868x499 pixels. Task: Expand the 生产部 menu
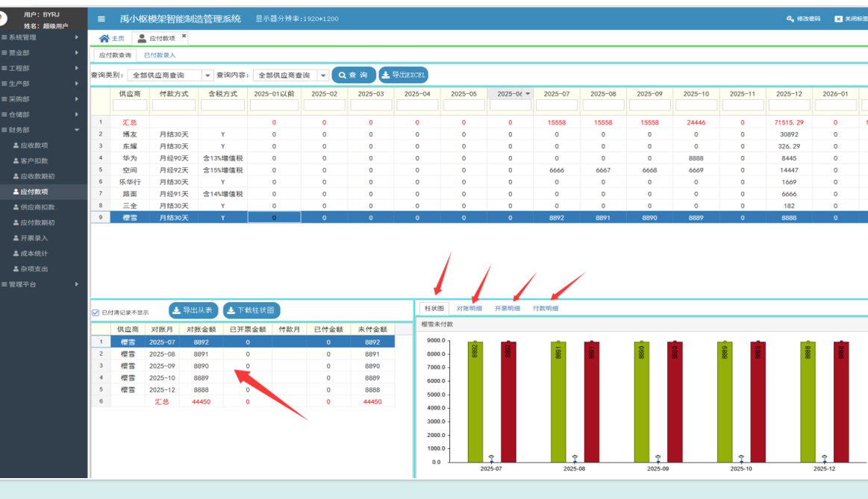[x=44, y=84]
